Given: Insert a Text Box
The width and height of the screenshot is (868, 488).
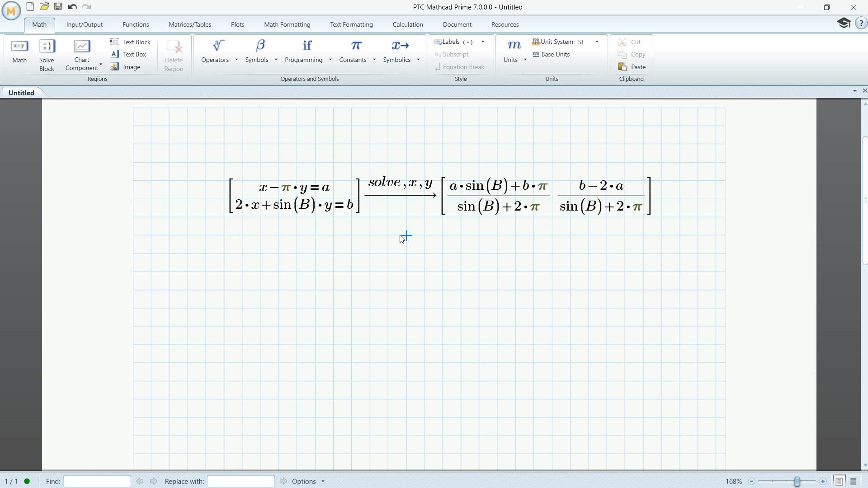Looking at the screenshot, I should click(x=128, y=54).
